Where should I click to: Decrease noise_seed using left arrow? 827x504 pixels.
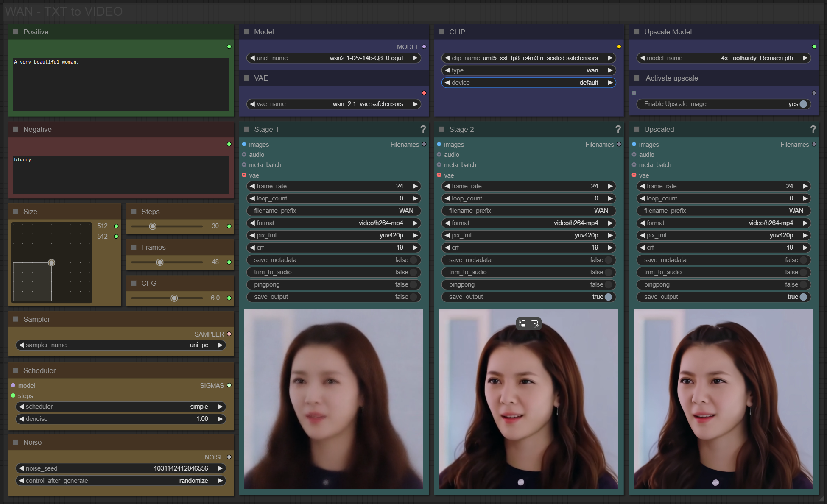pos(21,468)
